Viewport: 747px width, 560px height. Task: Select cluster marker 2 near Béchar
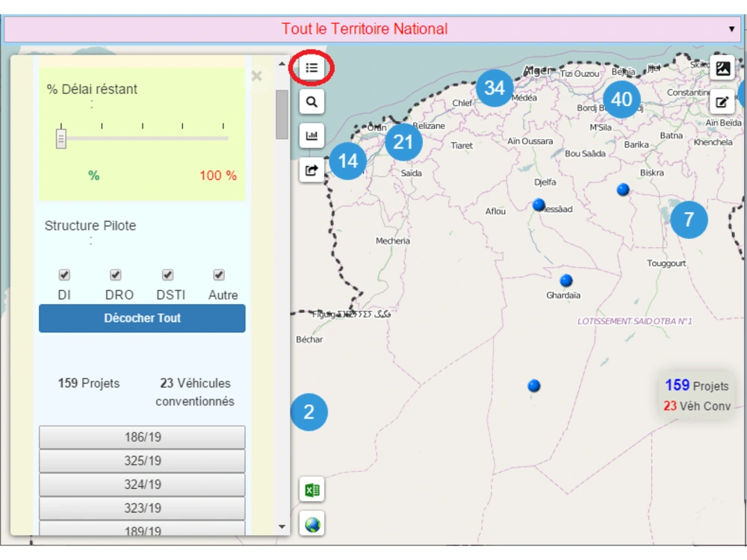[309, 412]
